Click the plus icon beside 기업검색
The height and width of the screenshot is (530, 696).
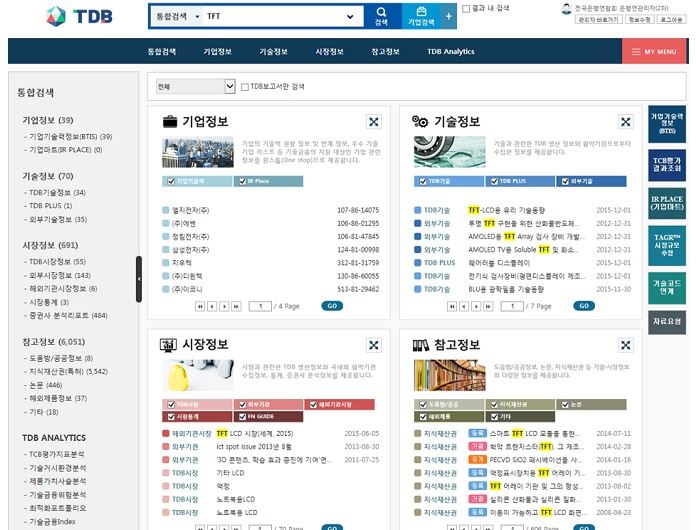click(x=449, y=17)
